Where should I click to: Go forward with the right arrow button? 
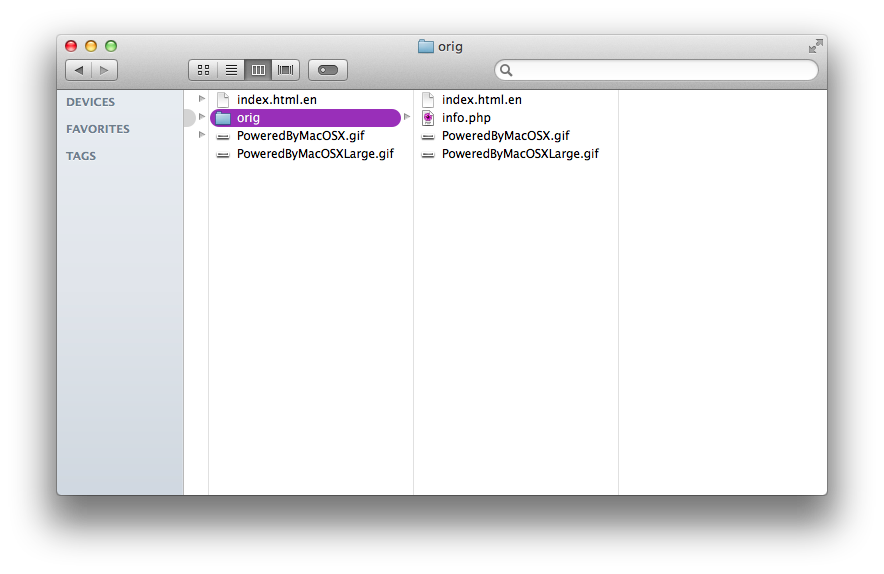pos(104,70)
